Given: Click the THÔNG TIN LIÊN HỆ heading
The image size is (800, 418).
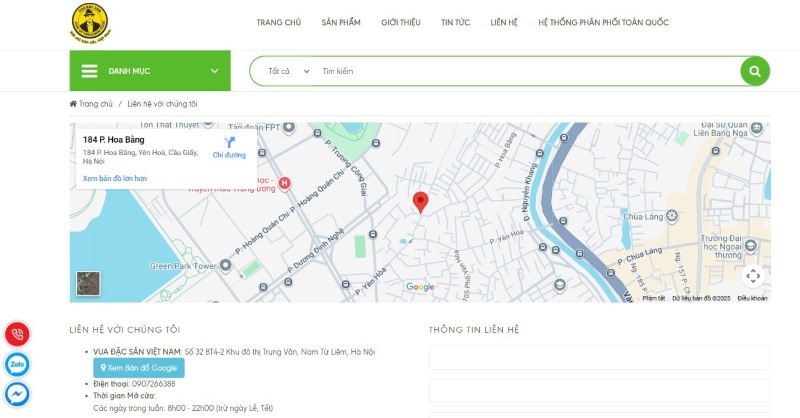Looking at the screenshot, I should (473, 330).
